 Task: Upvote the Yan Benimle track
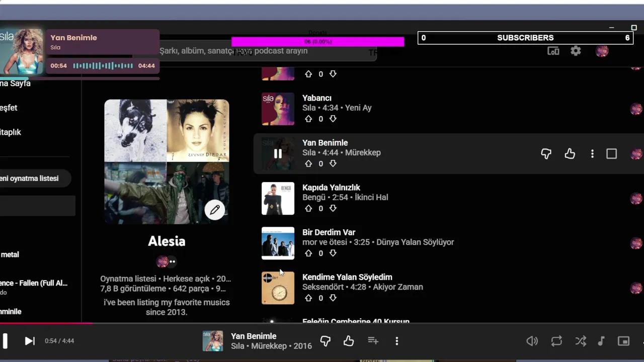pos(308,164)
